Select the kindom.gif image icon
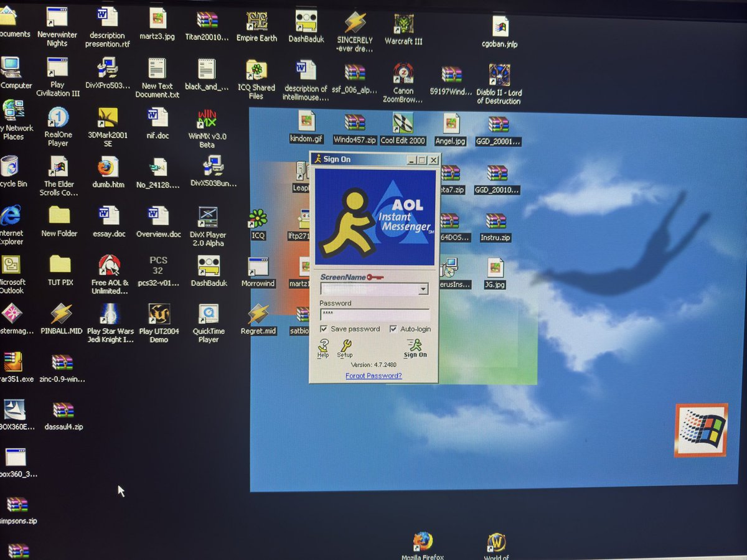 [x=306, y=121]
